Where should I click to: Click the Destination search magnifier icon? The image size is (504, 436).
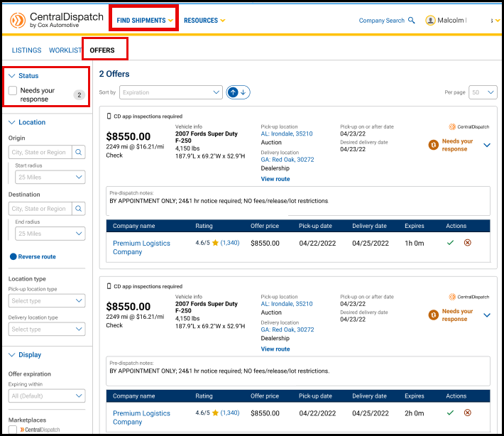pos(78,209)
